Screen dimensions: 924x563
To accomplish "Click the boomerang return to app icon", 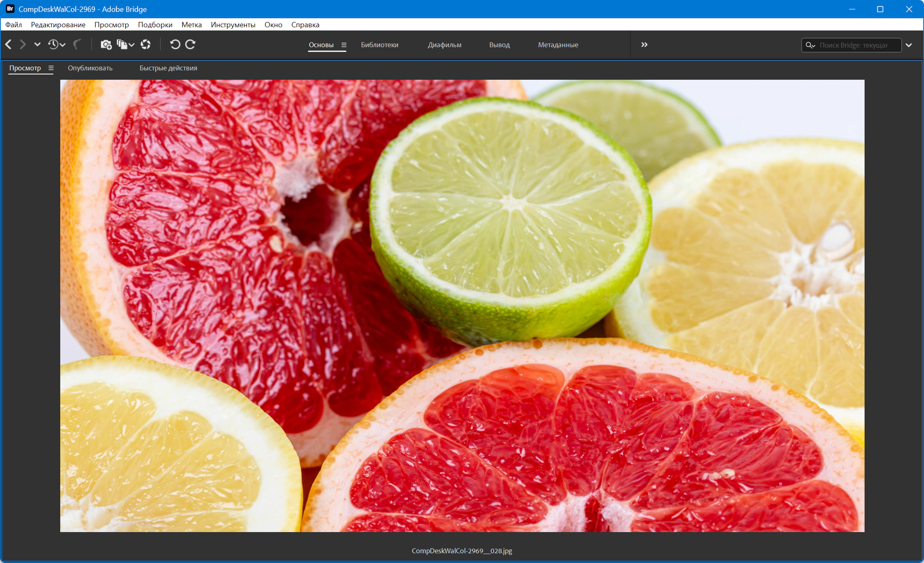I will point(77,44).
